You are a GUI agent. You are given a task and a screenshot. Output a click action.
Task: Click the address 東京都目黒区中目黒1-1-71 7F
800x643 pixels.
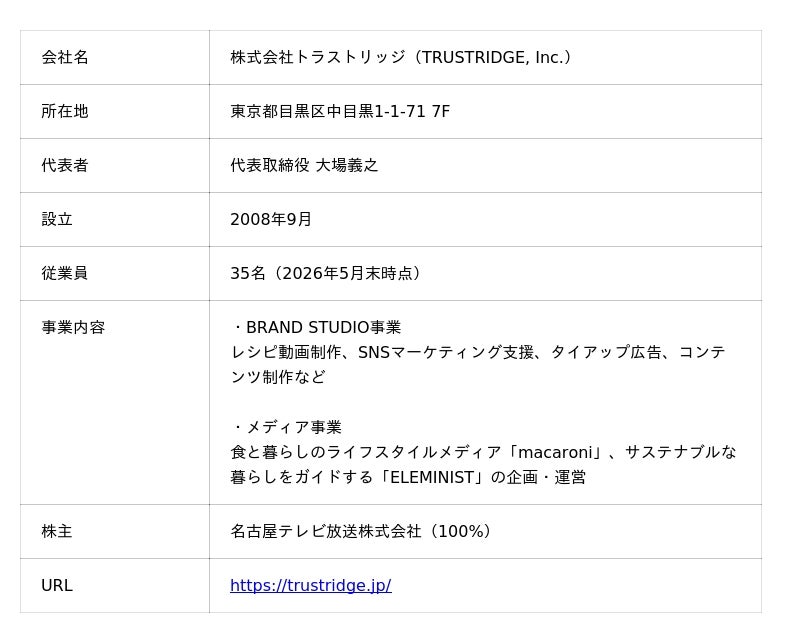point(340,111)
